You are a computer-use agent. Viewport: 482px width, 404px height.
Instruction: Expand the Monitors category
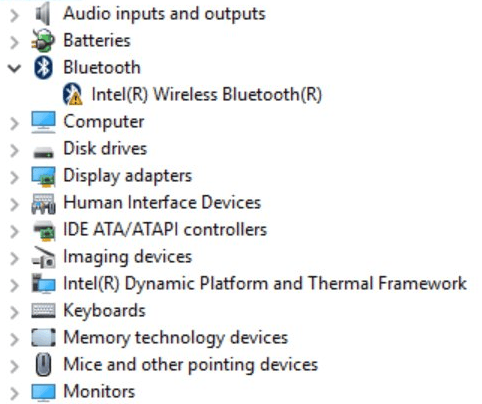click(14, 393)
